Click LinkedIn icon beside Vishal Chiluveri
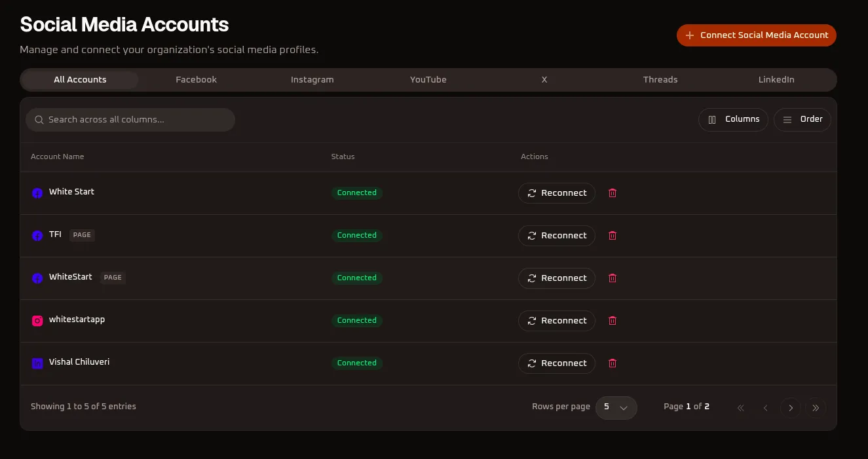Image resolution: width=868 pixels, height=459 pixels. [x=37, y=363]
